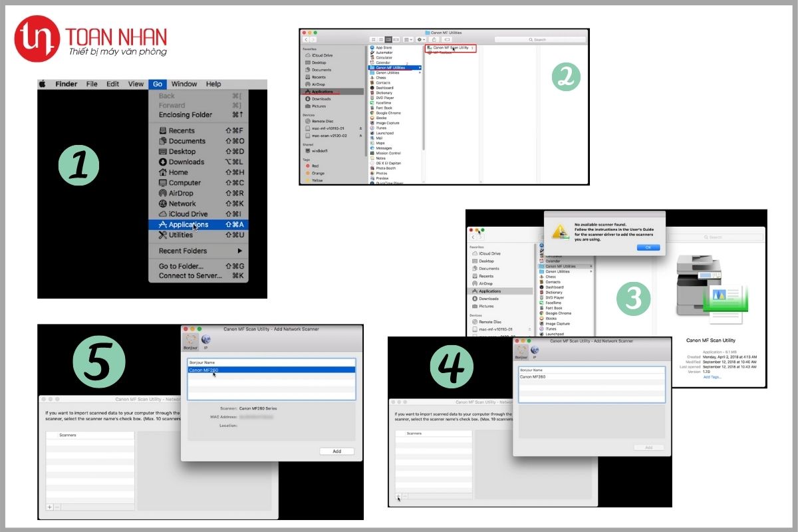Open the Help menu in the menu bar
The width and height of the screenshot is (798, 532).
(x=213, y=84)
